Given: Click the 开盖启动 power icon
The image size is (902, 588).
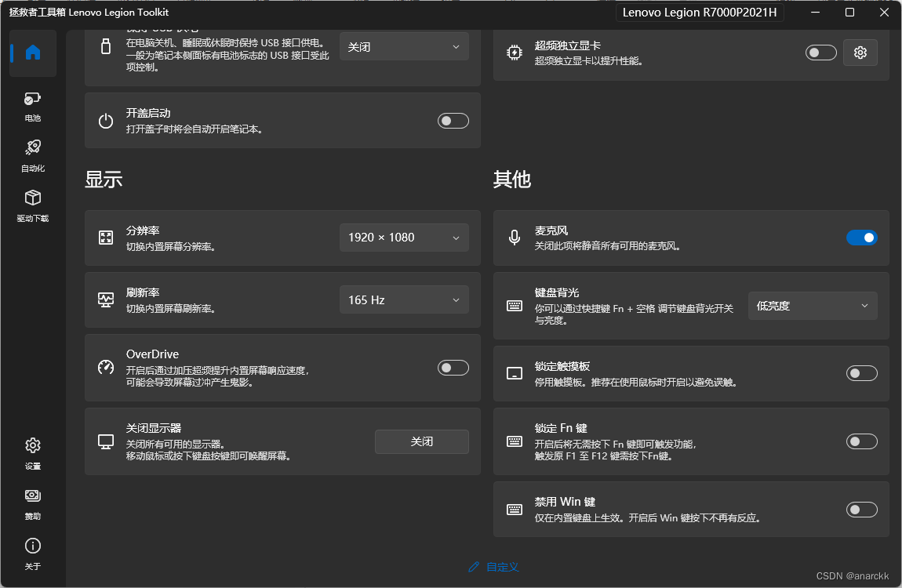Looking at the screenshot, I should [x=106, y=121].
